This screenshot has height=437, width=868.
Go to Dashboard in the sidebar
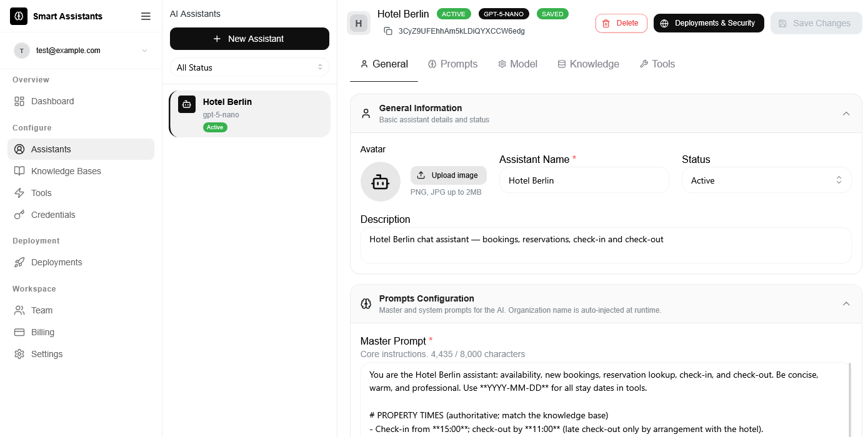[81, 101]
